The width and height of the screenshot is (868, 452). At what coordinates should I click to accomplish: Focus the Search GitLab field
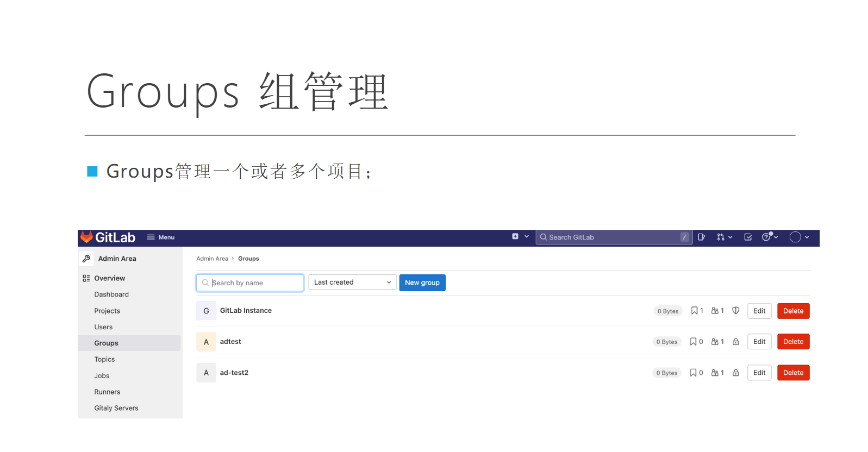tap(614, 237)
